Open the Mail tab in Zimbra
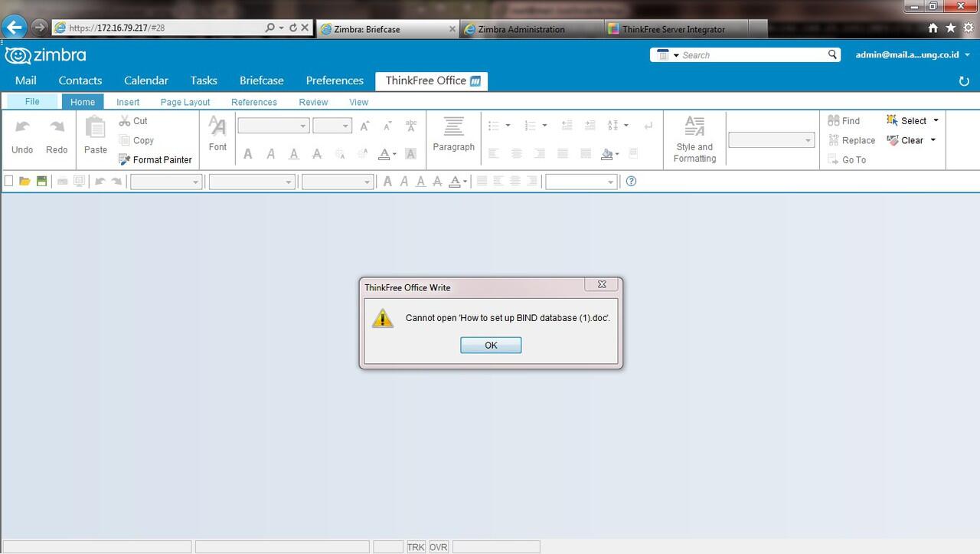The width and height of the screenshot is (980, 554). [25, 80]
